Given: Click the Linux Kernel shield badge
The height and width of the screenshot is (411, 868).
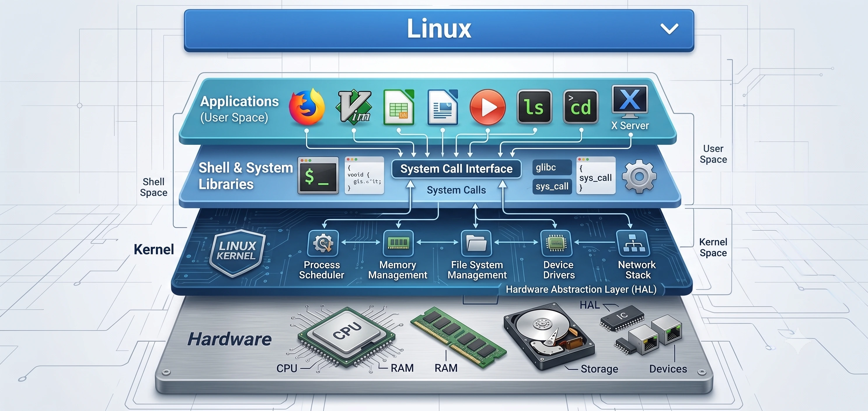Looking at the screenshot, I should point(237,253).
